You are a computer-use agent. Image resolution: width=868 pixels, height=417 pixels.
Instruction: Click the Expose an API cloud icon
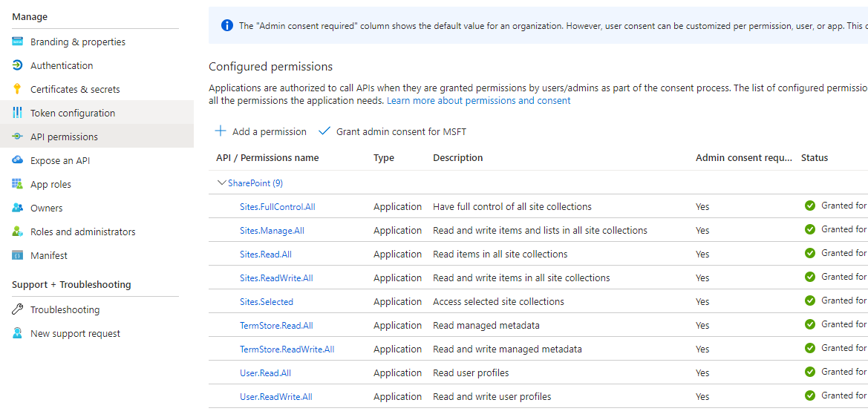click(17, 160)
